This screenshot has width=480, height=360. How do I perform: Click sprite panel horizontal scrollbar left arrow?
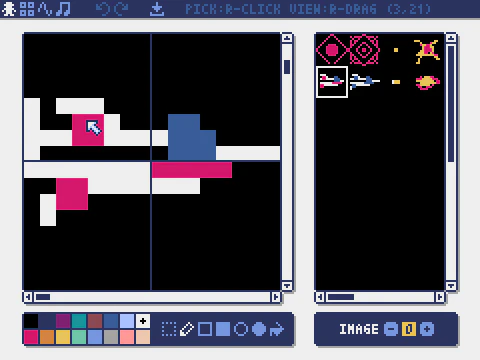320,297
